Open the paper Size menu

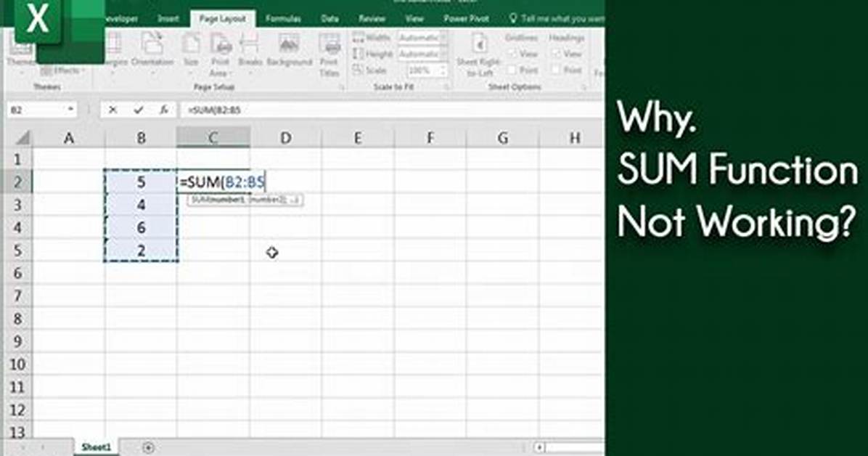191,51
